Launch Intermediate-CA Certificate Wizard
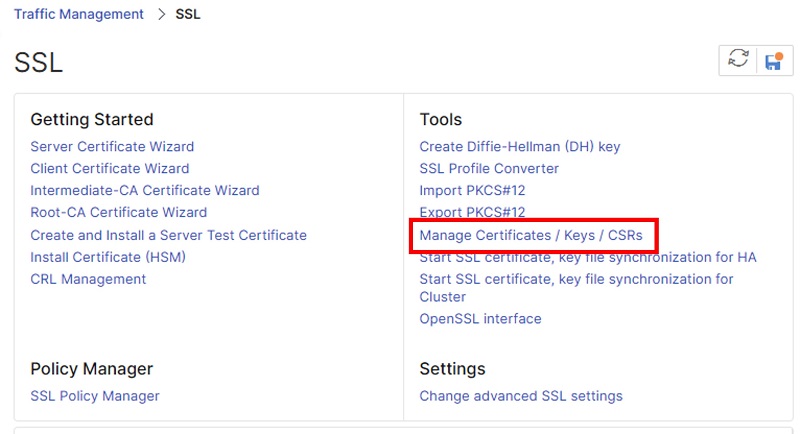Screen dimensions: 800x434 pos(145,191)
